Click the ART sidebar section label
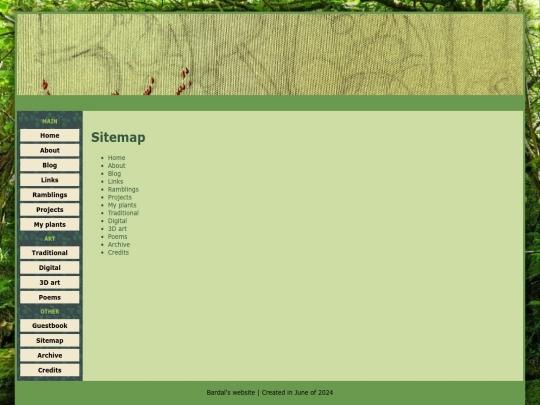540x405 pixels. coord(50,239)
